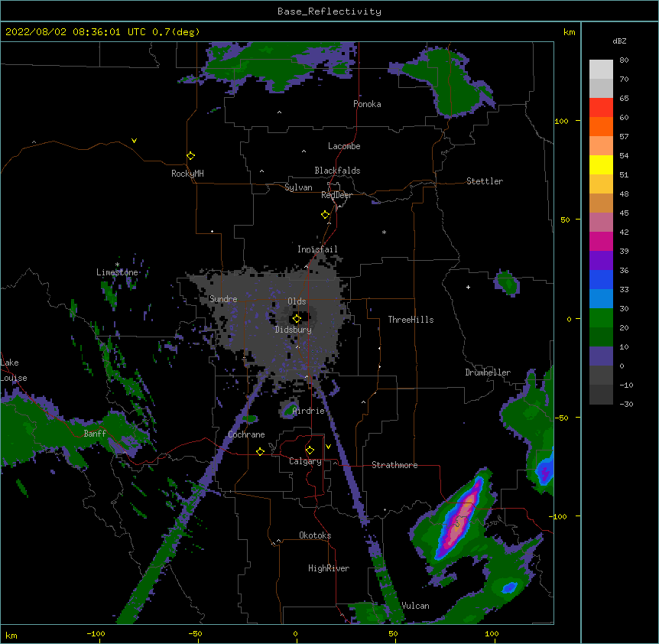Viewport: 659px width, 644px height.
Task: Pick the slate purple 10-0 dBZ legend swatch
Action: click(601, 356)
